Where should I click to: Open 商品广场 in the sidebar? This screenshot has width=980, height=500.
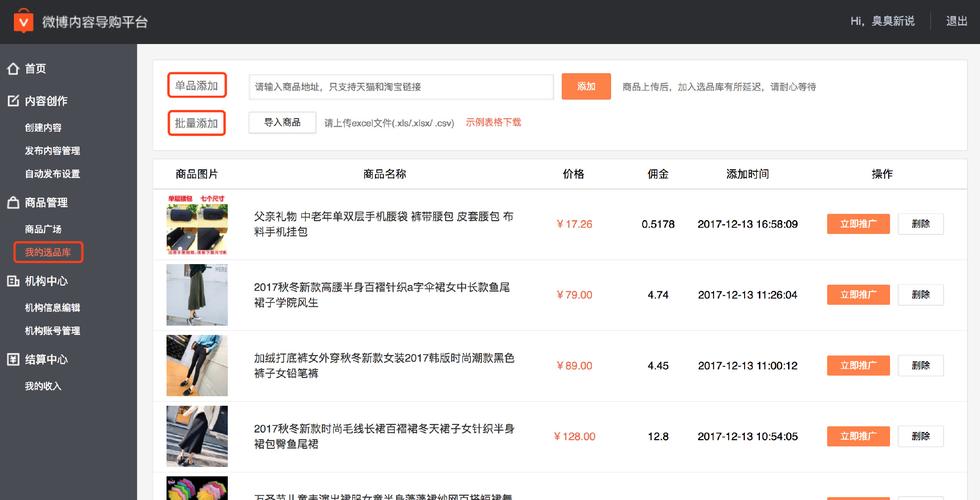(x=43, y=229)
